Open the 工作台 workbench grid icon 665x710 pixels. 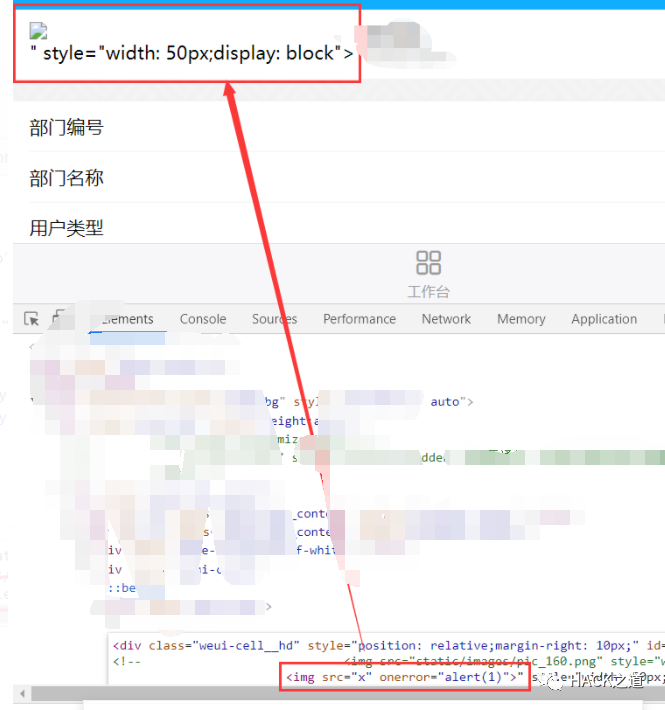click(428, 263)
